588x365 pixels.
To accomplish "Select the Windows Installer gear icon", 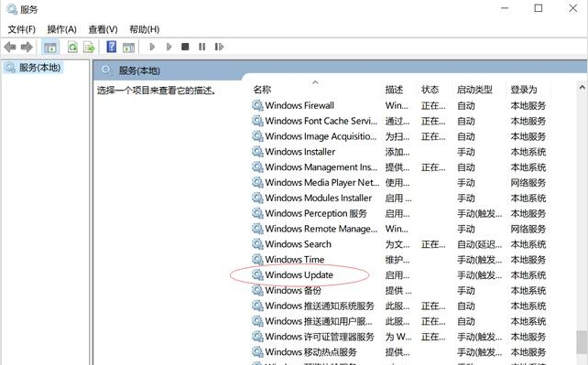I will (x=257, y=151).
